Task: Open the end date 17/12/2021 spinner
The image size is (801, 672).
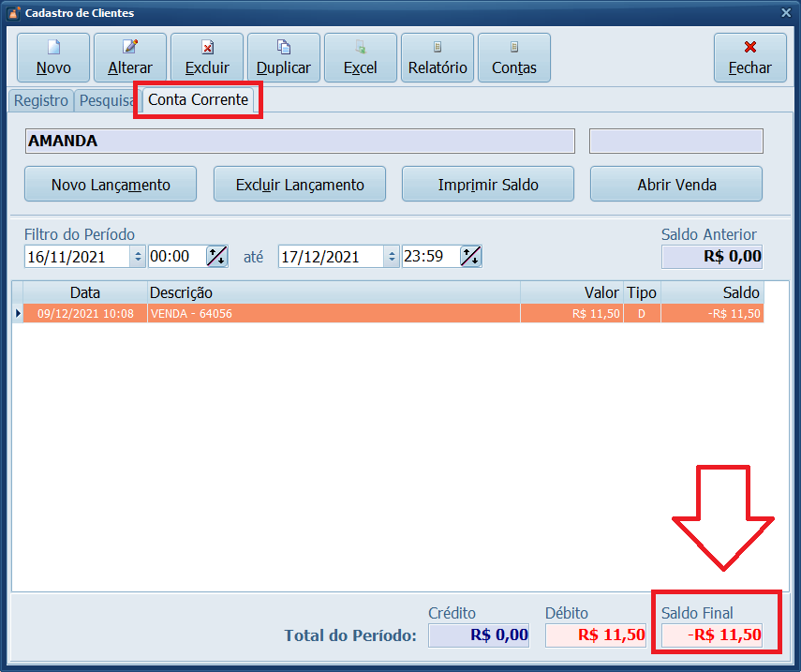Action: click(x=393, y=257)
